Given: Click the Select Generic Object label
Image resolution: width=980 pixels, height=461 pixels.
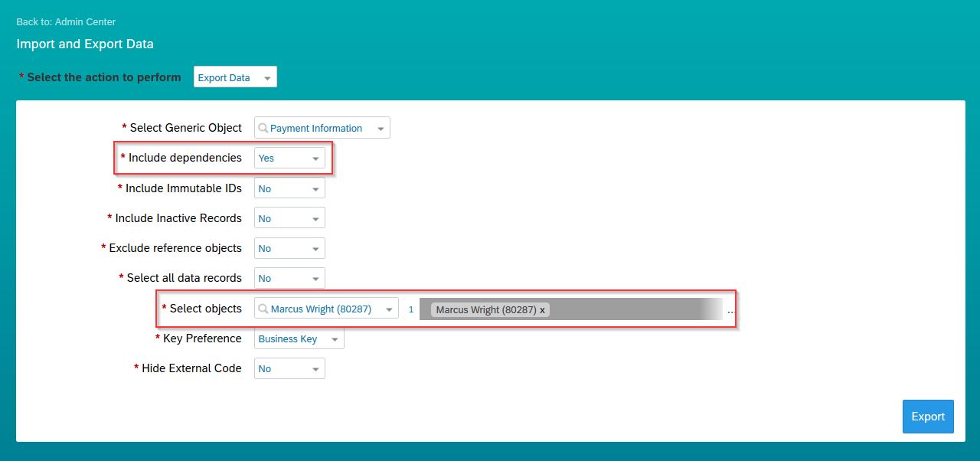Looking at the screenshot, I should pyautogui.click(x=186, y=128).
